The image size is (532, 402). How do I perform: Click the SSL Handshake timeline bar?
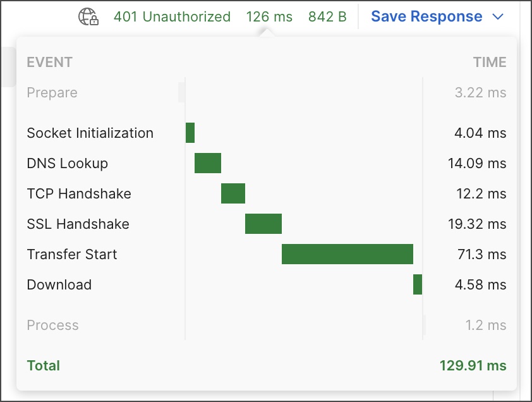pos(263,224)
